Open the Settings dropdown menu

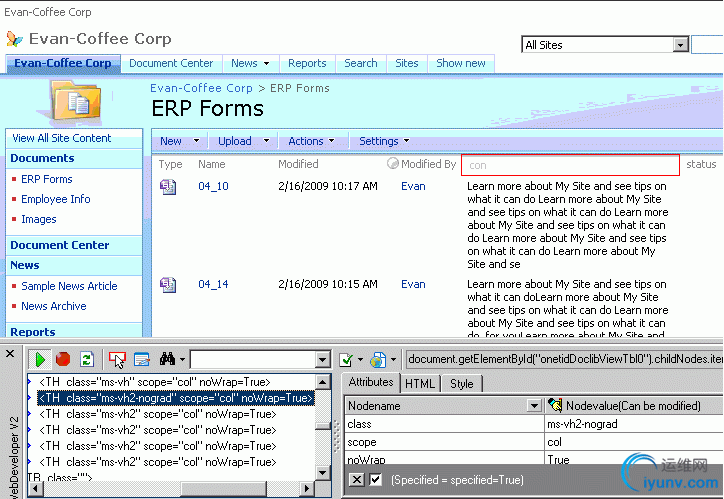point(384,141)
